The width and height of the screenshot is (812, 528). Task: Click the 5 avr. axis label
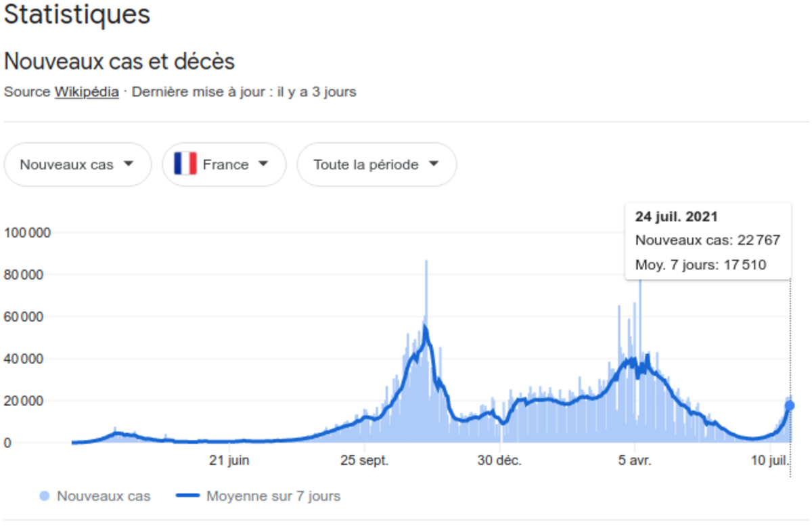[x=635, y=461]
